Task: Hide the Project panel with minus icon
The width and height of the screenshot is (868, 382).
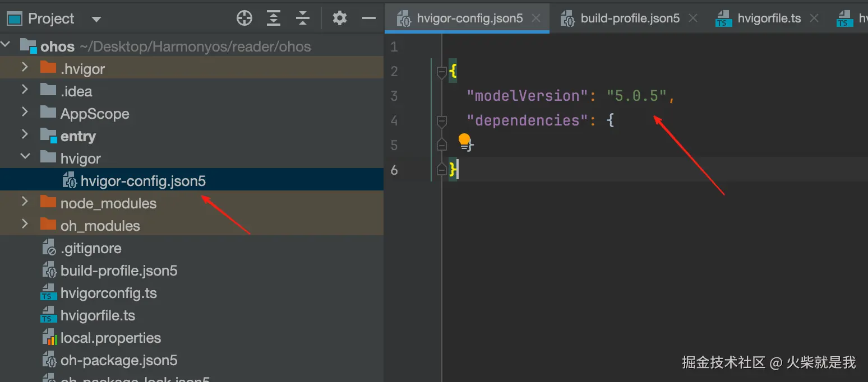Action: point(369,18)
